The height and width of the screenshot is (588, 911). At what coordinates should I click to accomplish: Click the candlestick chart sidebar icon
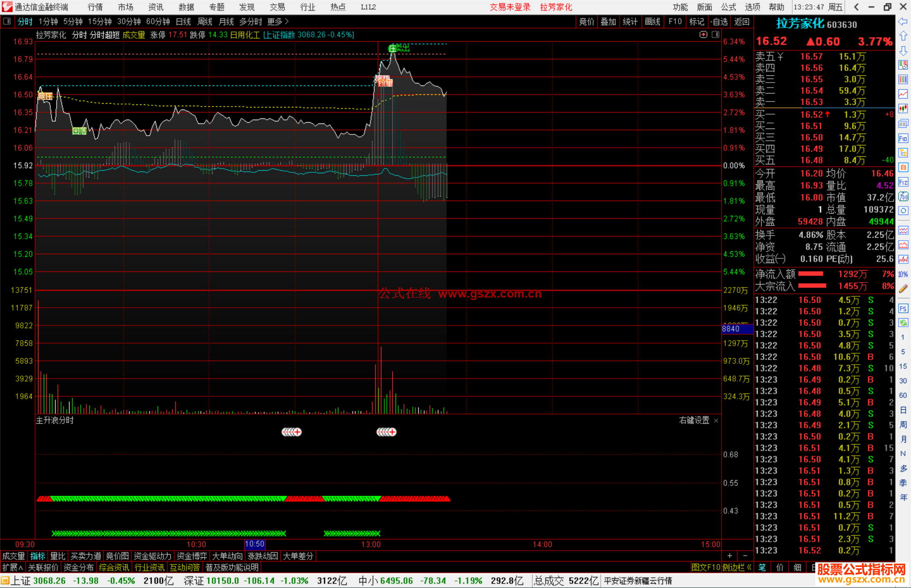coord(903,108)
